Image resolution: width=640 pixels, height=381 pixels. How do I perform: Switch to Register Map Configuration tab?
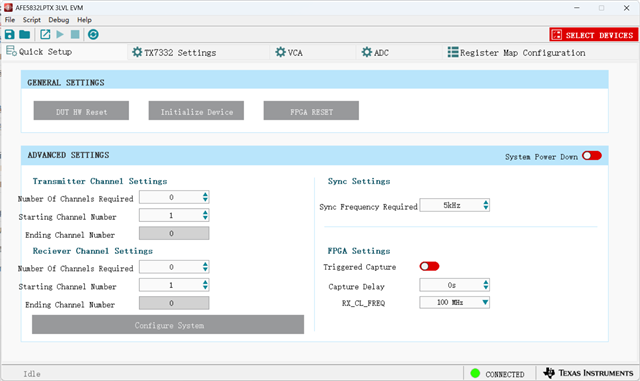[x=539, y=53]
